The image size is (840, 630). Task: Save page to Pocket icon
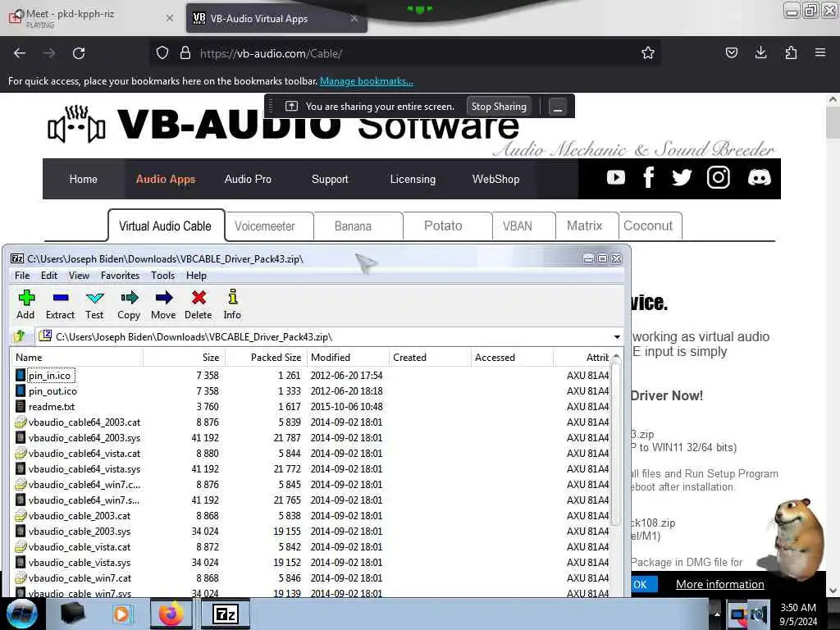pyautogui.click(x=731, y=52)
